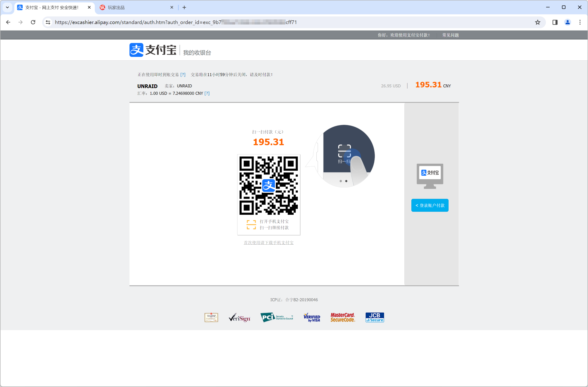Click the [?] next to 即时到账交易
Viewport: 588px width, 387px height.
point(183,75)
